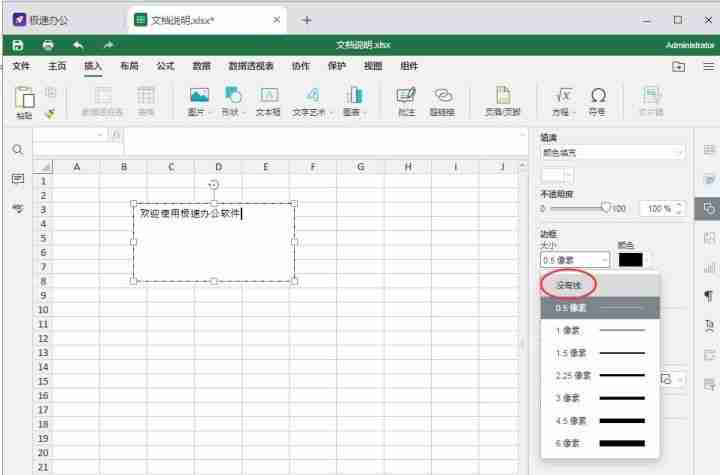The height and width of the screenshot is (475, 720).
Task: Click the Hyperlink (超链接) icon
Action: 443,96
